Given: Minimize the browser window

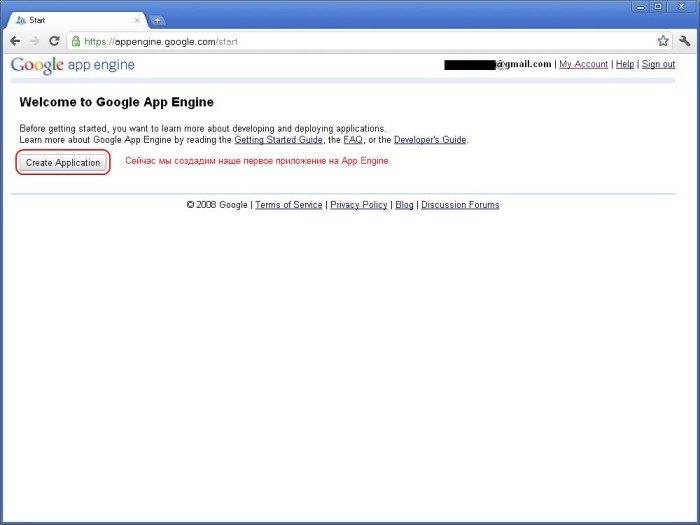Looking at the screenshot, I should [x=640, y=7].
